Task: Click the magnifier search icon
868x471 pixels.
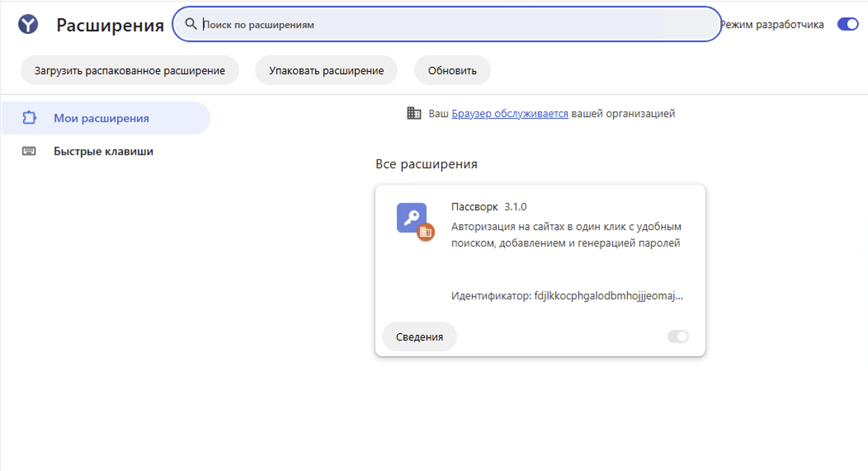Action: (x=191, y=24)
